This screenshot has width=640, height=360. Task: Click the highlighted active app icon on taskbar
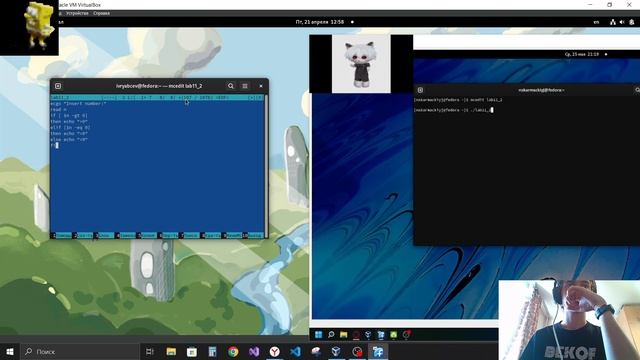(x=378, y=351)
